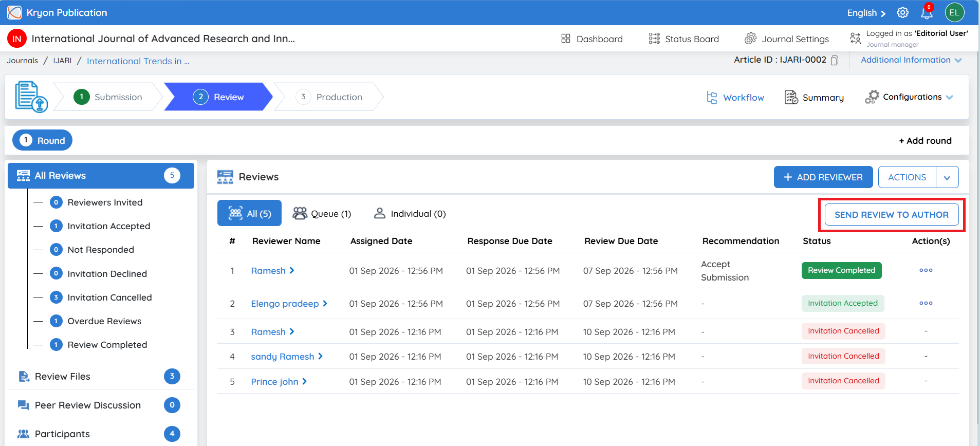Image resolution: width=980 pixels, height=446 pixels.
Task: Open the ACTIONS dropdown arrow
Action: coord(947,177)
